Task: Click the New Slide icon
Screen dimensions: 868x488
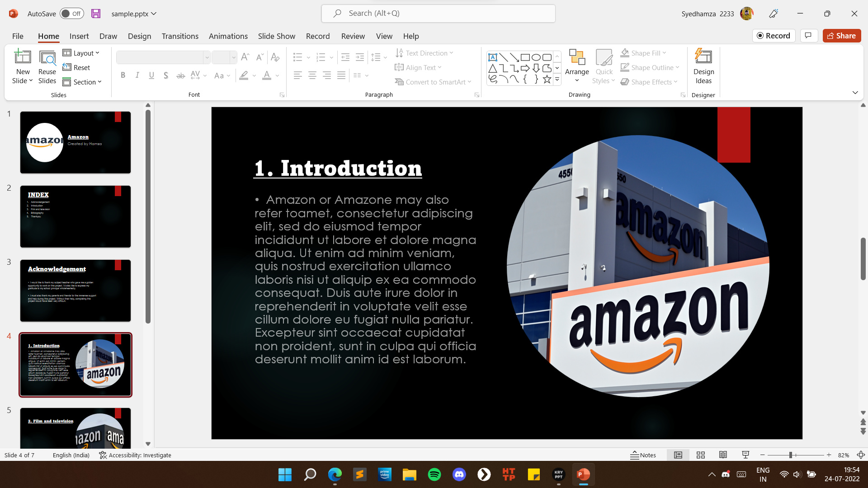Action: 23,57
